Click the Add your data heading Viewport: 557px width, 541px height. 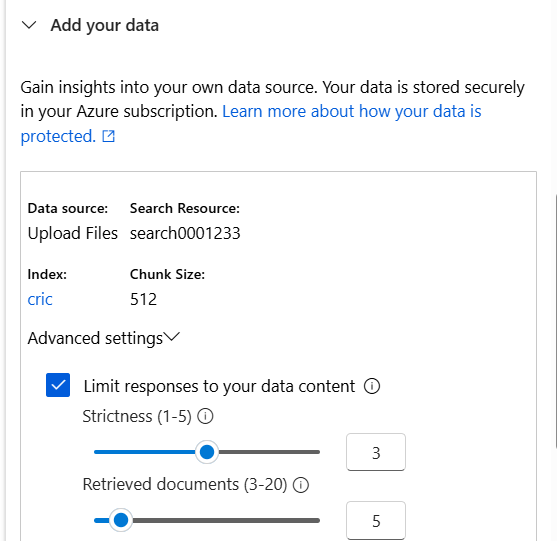tap(104, 26)
